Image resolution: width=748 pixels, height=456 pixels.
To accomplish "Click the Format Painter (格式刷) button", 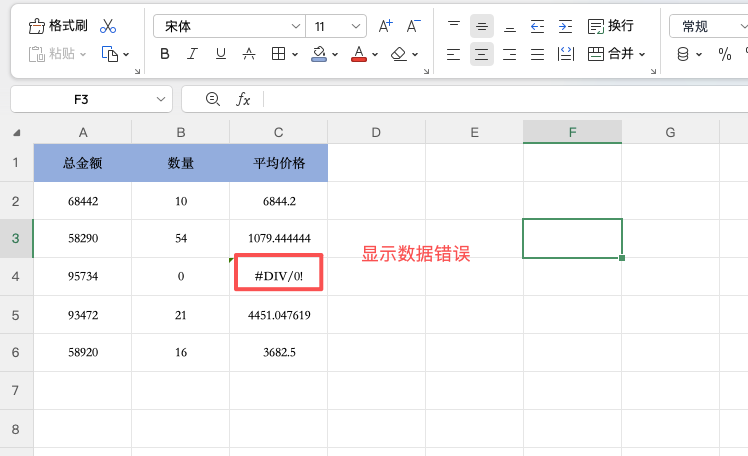I will 58,26.
